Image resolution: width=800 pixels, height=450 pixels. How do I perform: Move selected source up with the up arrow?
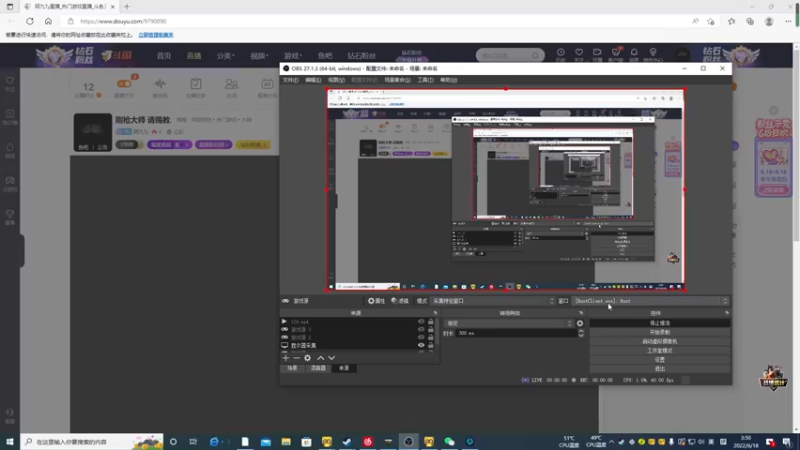pyautogui.click(x=320, y=358)
